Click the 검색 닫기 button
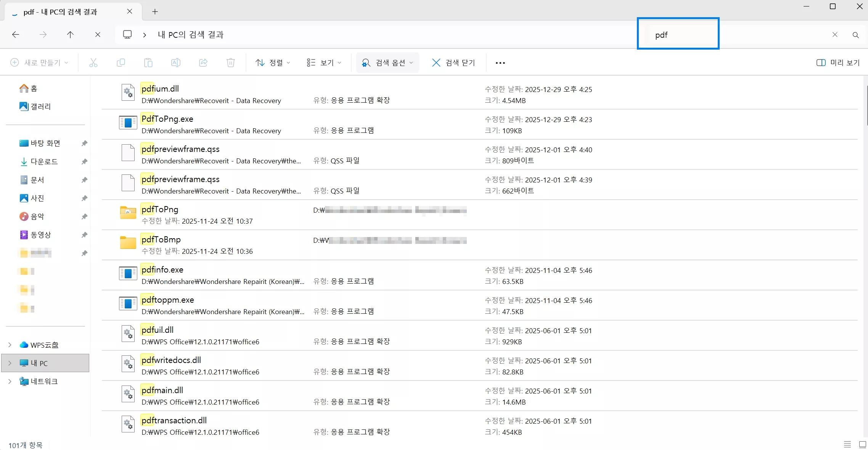 pos(453,63)
